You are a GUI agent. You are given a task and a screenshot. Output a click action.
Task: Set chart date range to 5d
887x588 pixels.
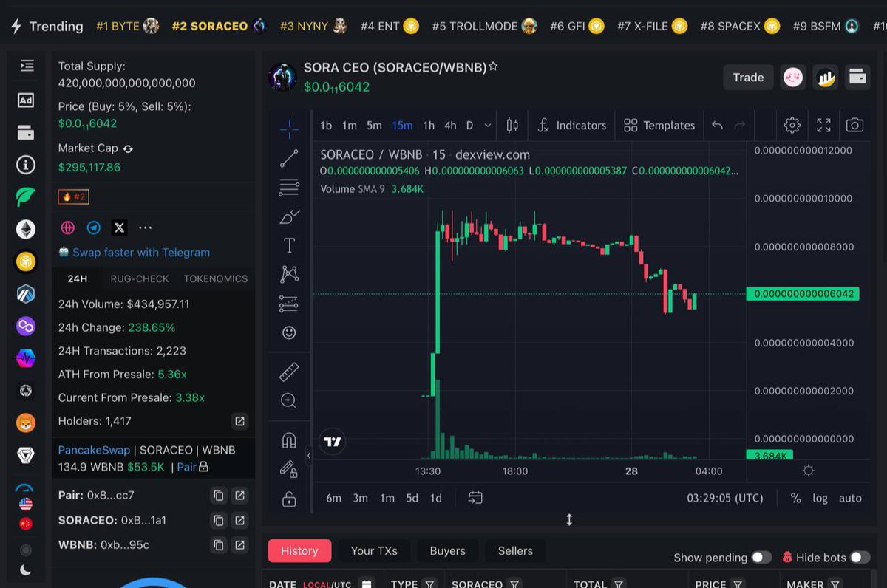(412, 498)
